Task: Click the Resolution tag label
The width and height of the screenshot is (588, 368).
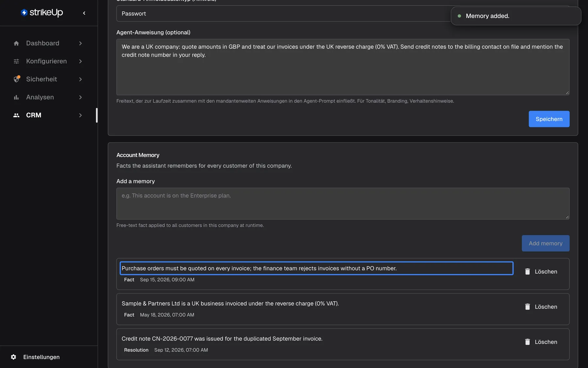Action: [x=136, y=350]
